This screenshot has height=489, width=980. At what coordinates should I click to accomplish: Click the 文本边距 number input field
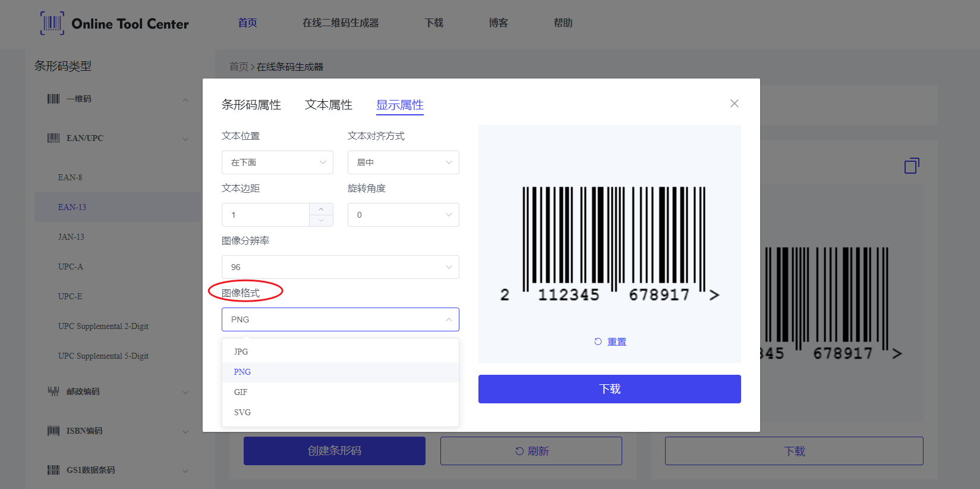[x=266, y=215]
